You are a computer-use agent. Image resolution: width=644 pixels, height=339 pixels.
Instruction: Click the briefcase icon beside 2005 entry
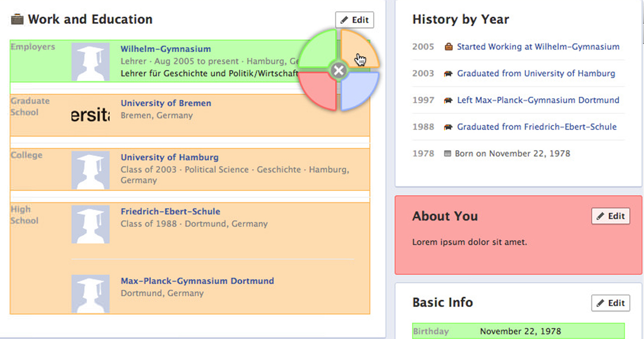click(x=448, y=47)
